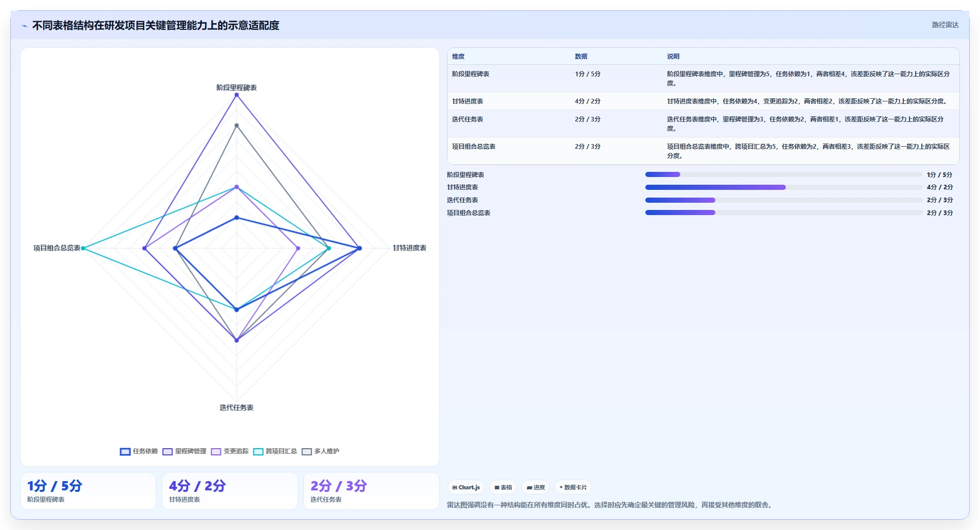This screenshot has height=530, width=980.
Task: Click the small icon before the dashboard title
Action: tap(24, 26)
